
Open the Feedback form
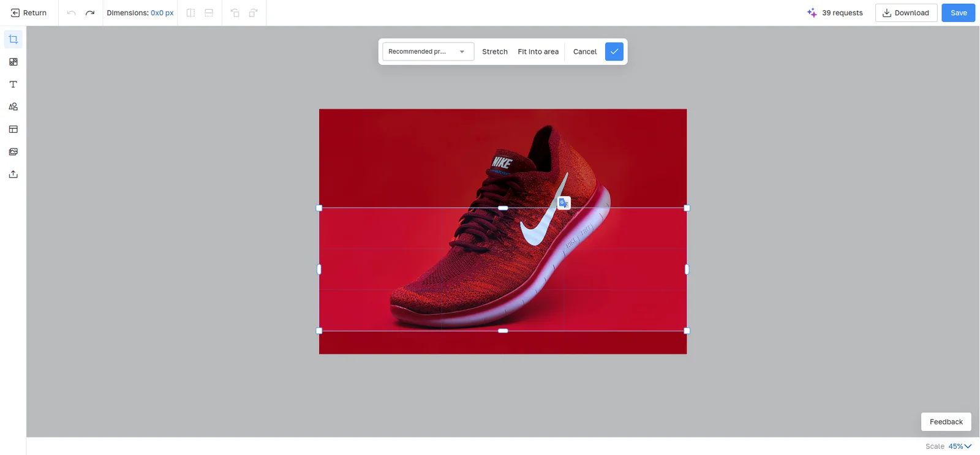pyautogui.click(x=946, y=422)
